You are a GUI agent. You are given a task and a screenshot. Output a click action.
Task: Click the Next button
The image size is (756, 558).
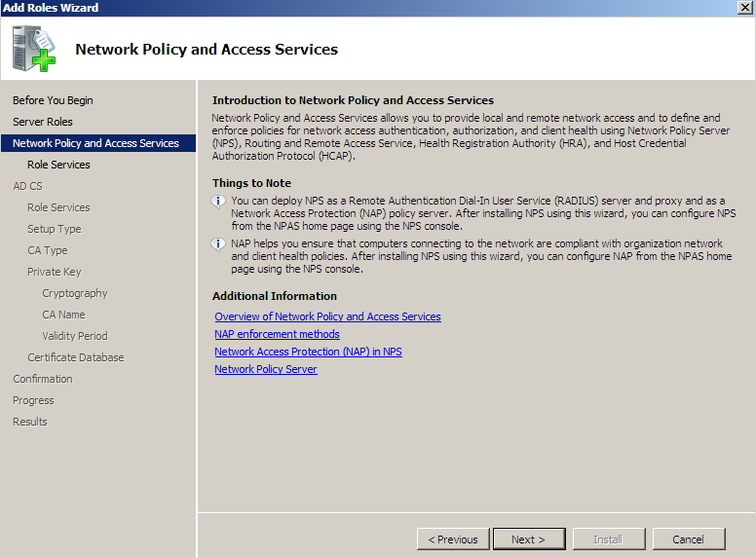click(528, 539)
